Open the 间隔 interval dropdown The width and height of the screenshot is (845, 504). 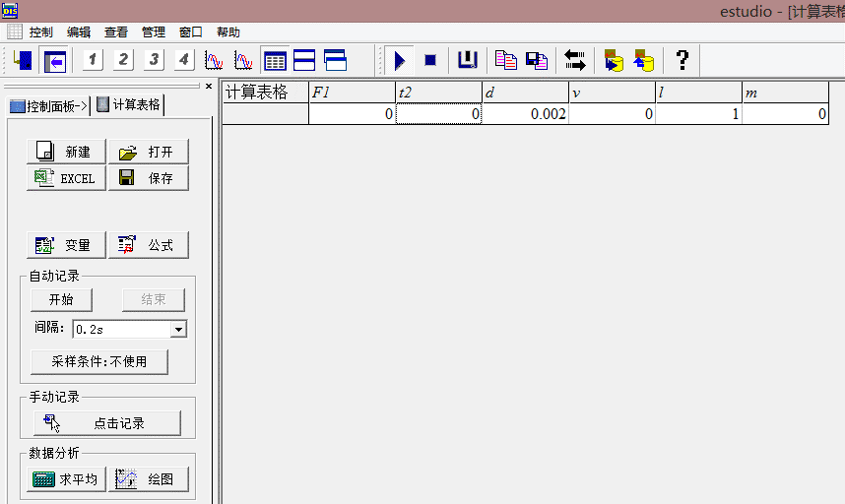(x=178, y=330)
